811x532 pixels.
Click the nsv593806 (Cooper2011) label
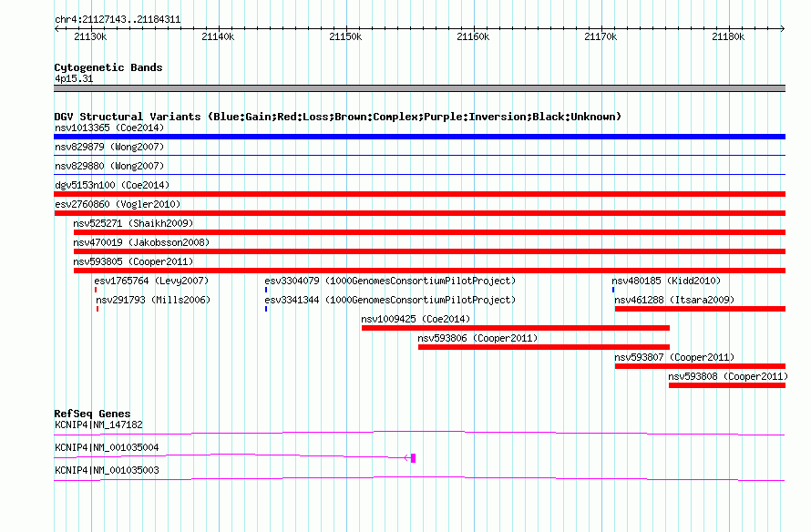pyautogui.click(x=477, y=338)
